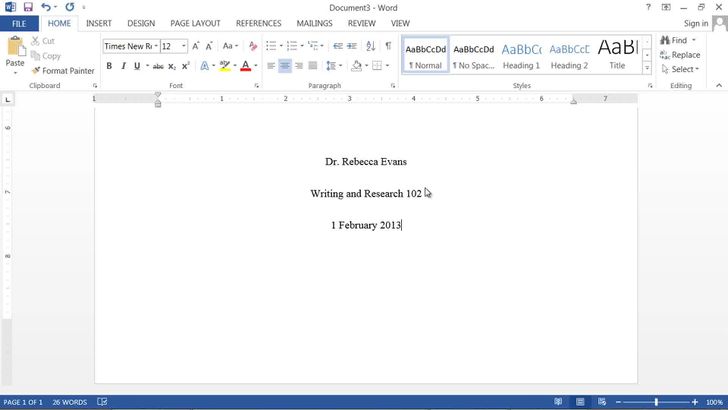
Task: Switch to the INSERT tab
Action: [98, 23]
